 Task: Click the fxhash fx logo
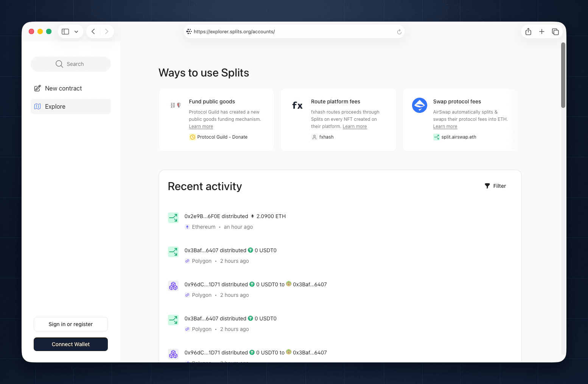[x=297, y=105]
